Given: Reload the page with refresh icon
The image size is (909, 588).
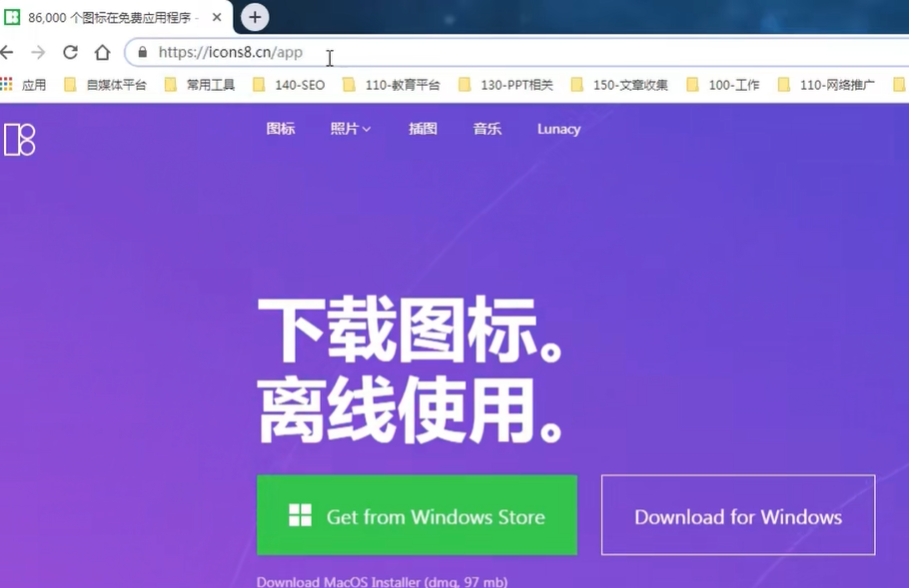Looking at the screenshot, I should tap(70, 52).
